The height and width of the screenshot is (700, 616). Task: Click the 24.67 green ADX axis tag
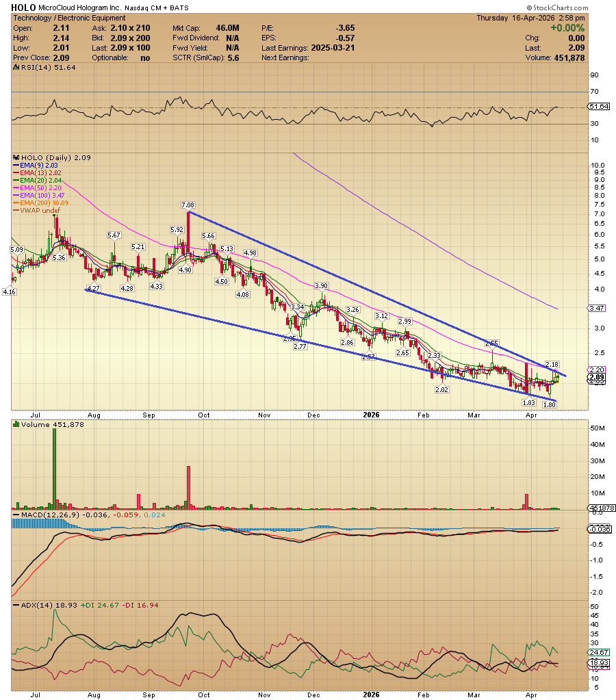599,652
